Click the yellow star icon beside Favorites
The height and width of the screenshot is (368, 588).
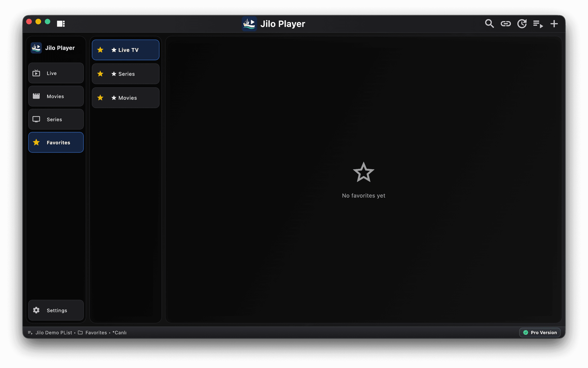pyautogui.click(x=36, y=142)
